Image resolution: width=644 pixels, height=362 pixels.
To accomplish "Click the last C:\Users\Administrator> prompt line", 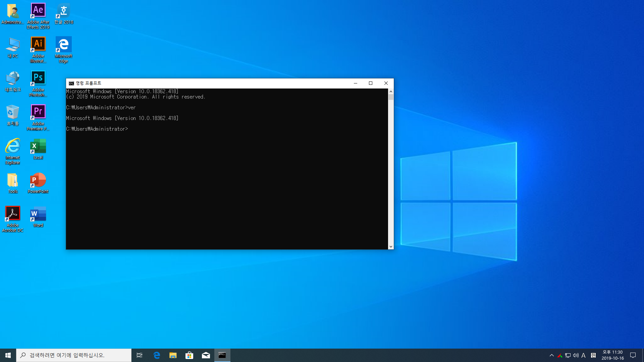I will [x=97, y=129].
